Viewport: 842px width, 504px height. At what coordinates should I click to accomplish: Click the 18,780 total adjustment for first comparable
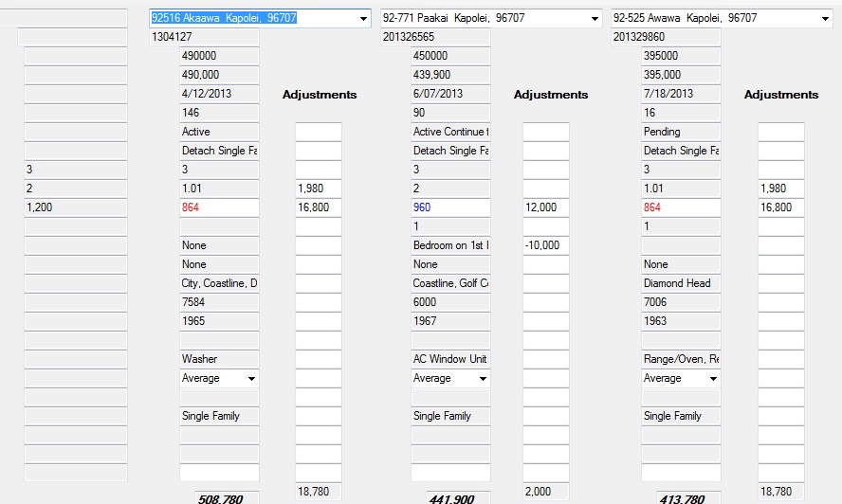tap(319, 491)
